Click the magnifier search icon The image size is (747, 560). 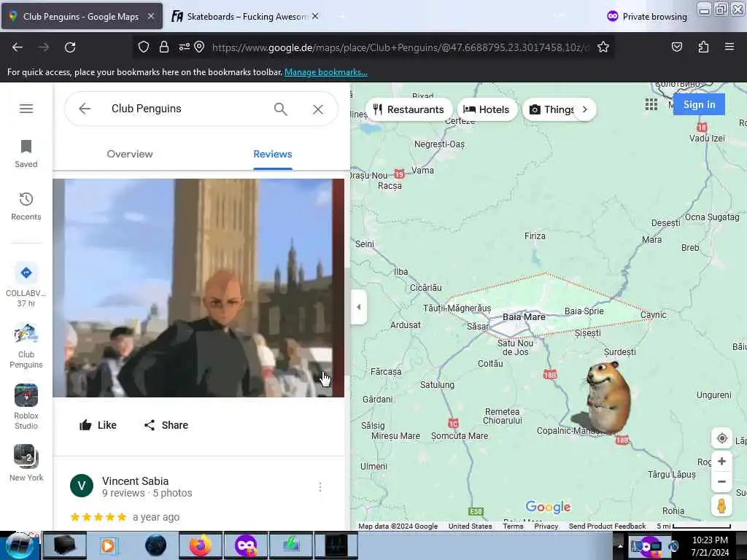[x=281, y=109]
